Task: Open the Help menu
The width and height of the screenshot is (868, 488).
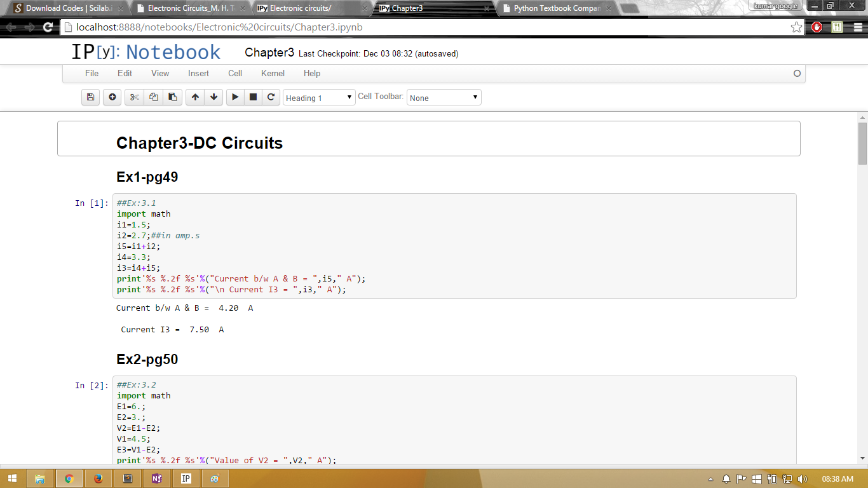Action: click(x=312, y=73)
